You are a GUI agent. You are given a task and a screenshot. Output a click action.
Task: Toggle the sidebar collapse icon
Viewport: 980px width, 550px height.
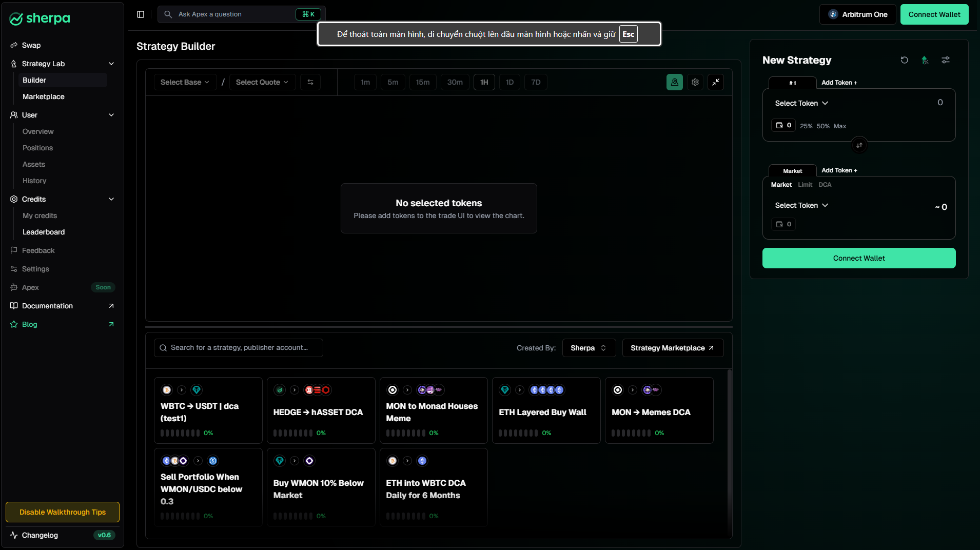point(141,14)
